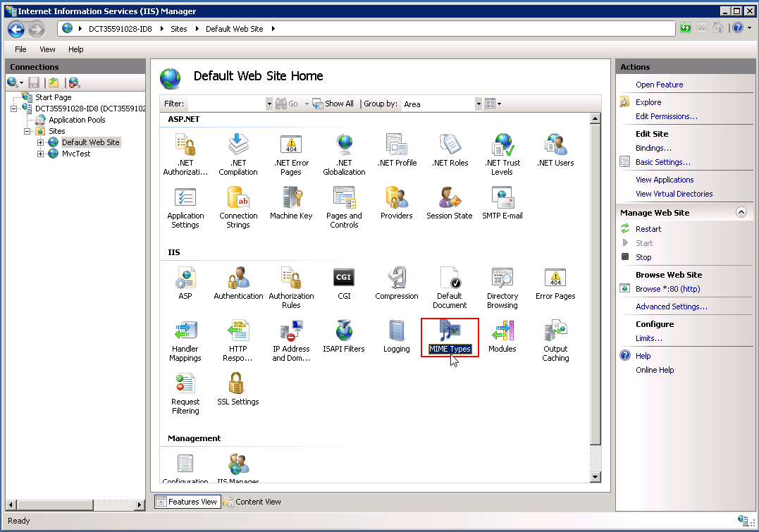Click the Bindings... link
Screen dimensions: 759x532
tap(653, 148)
